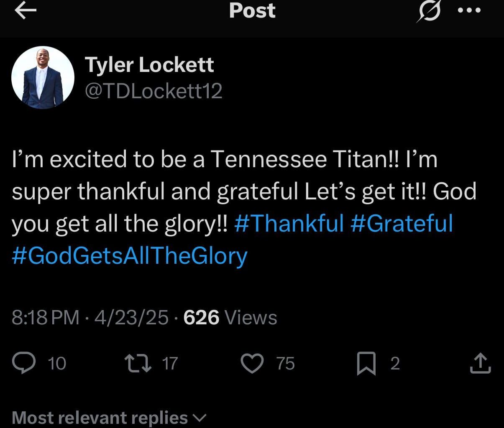View the 626 Views analytics
The image size is (504, 428).
[x=202, y=317]
